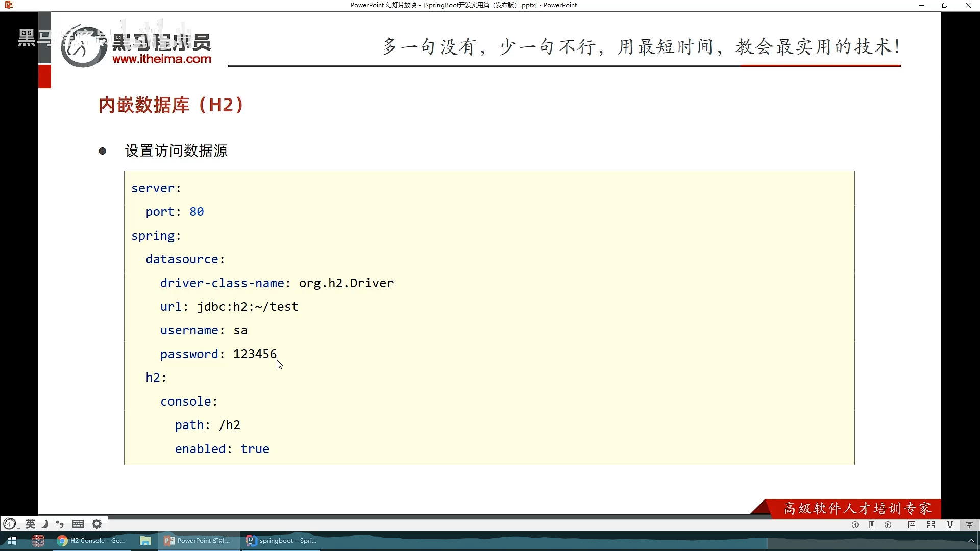This screenshot has height=551, width=980.
Task: Open the IME logo menu
Action: [x=10, y=523]
